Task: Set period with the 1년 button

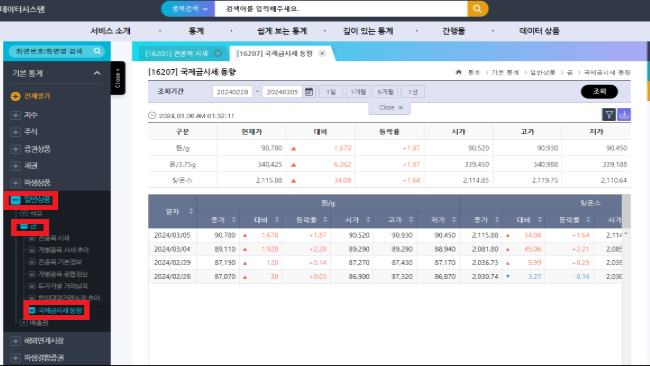Action: 413,92
